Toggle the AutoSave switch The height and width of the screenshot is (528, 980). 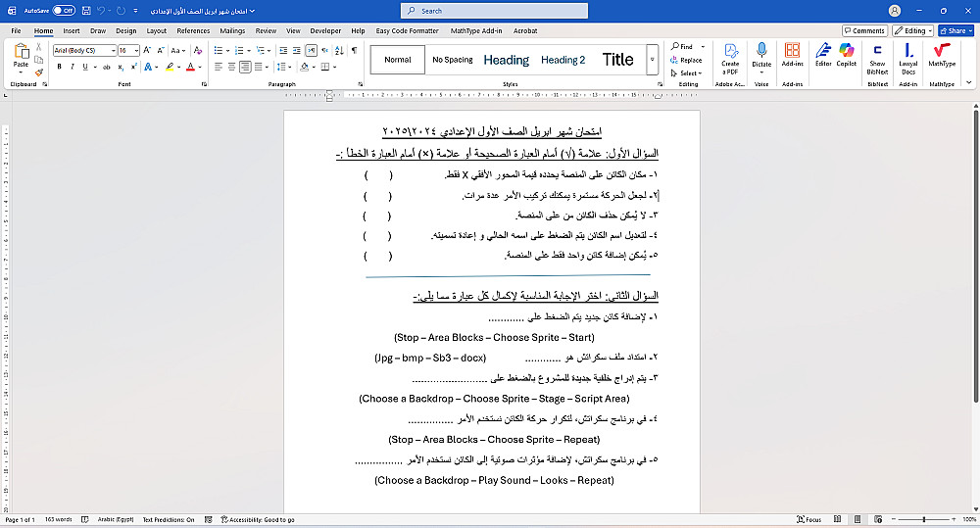pyautogui.click(x=64, y=11)
